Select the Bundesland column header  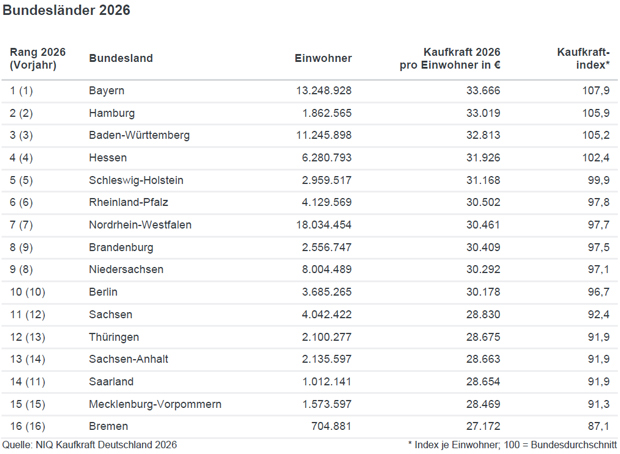[121, 58]
